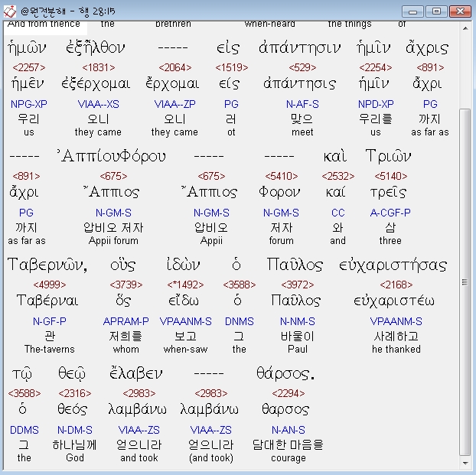Image resolution: width=476 pixels, height=475 pixels.
Task: Click the English gloss 'Appii forum'
Action: click(113, 241)
